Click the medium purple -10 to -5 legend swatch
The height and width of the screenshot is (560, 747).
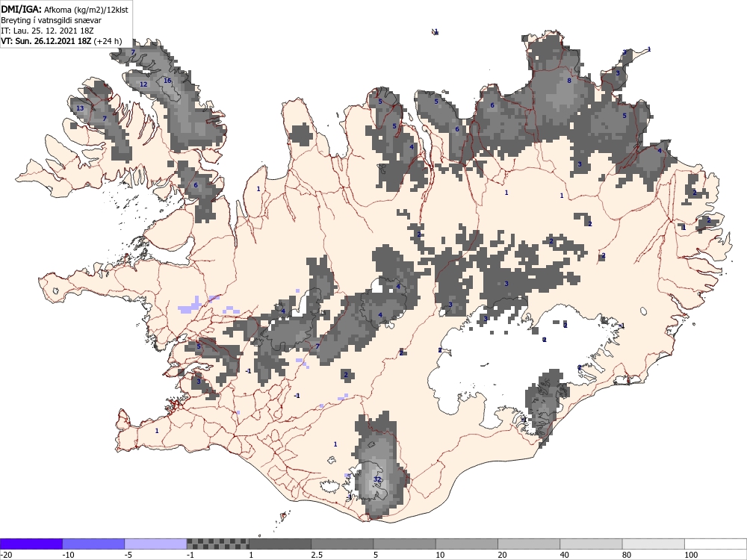[93, 544]
